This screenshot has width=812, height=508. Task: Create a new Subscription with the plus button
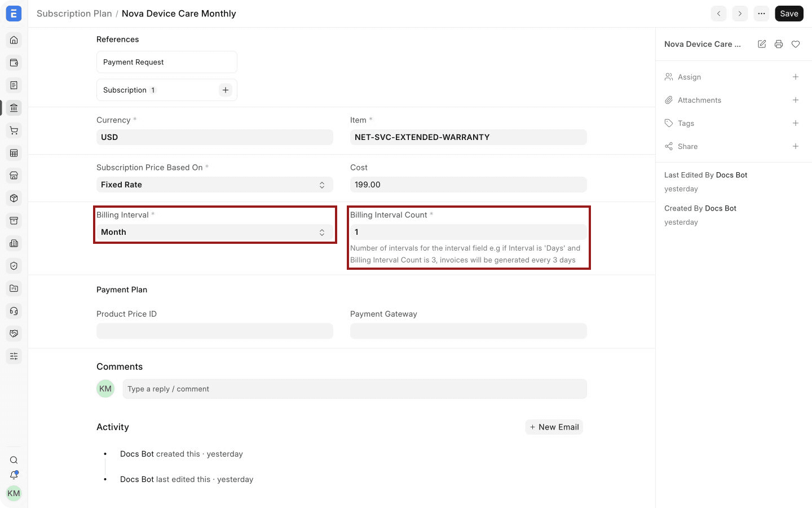226,90
